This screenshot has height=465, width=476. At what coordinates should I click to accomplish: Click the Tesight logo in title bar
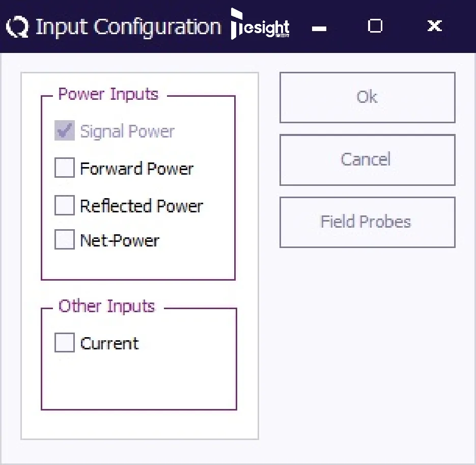click(260, 25)
